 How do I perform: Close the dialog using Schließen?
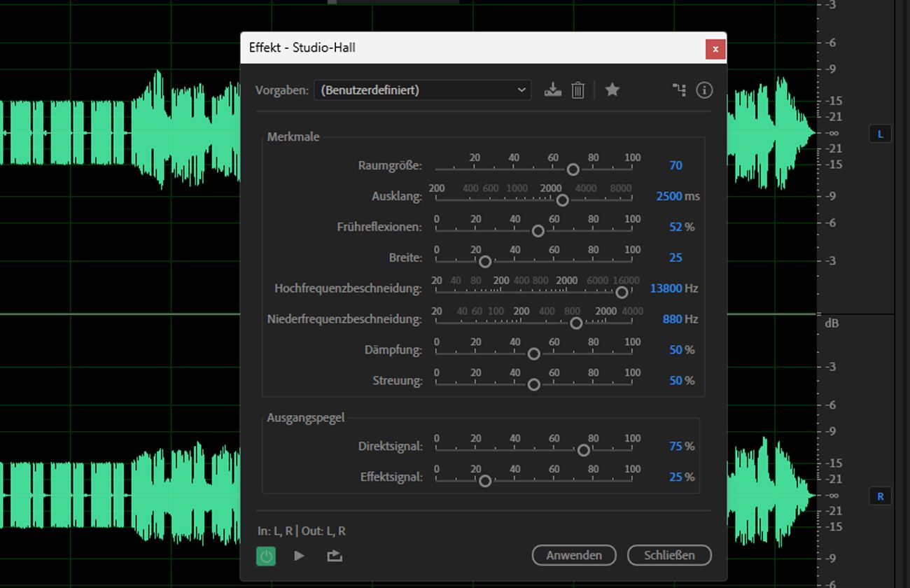669,555
